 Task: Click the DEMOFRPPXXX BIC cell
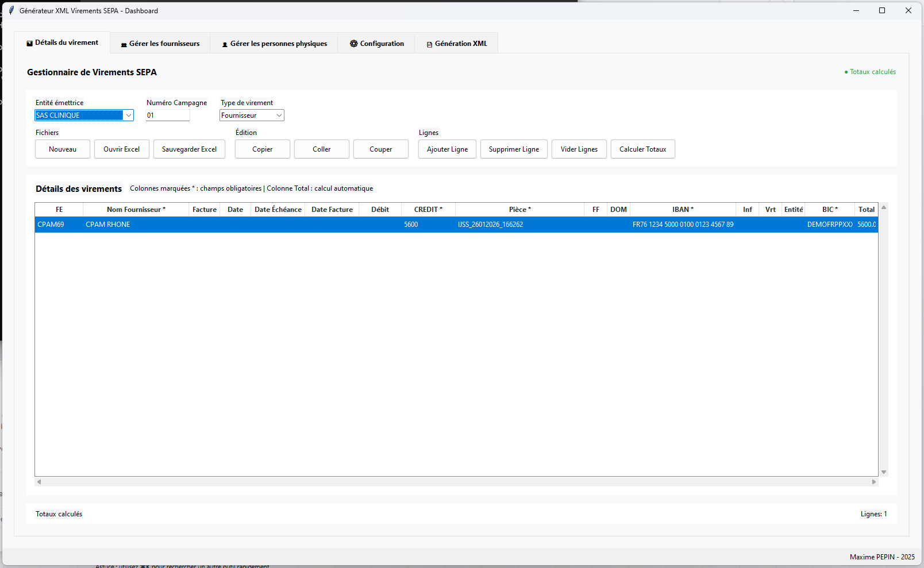point(830,225)
